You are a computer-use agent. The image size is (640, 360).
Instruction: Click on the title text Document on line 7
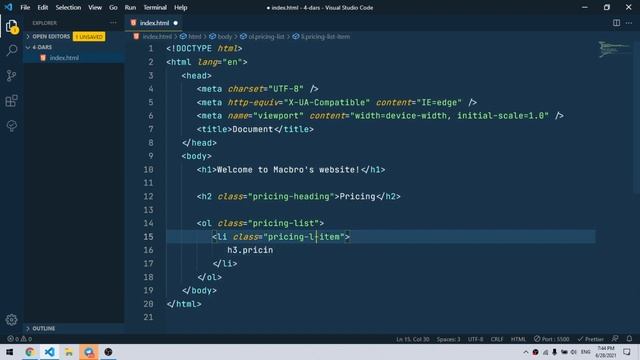[x=253, y=129]
